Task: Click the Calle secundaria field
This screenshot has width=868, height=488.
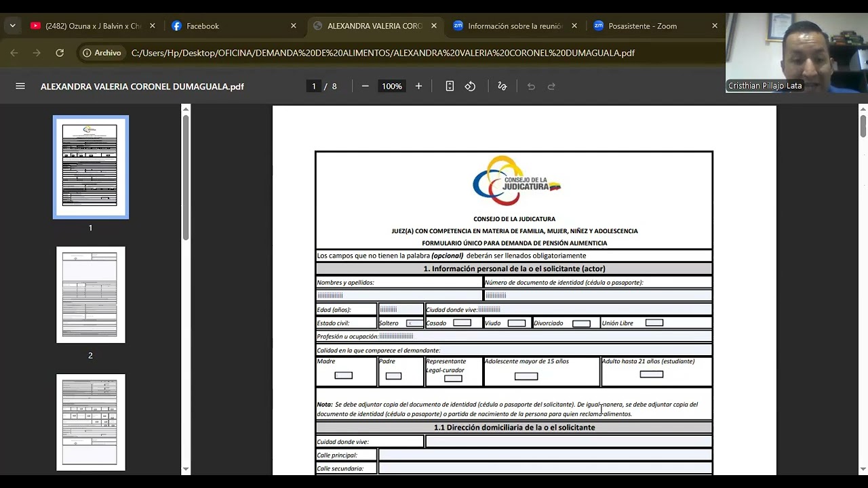Action: coord(545,468)
